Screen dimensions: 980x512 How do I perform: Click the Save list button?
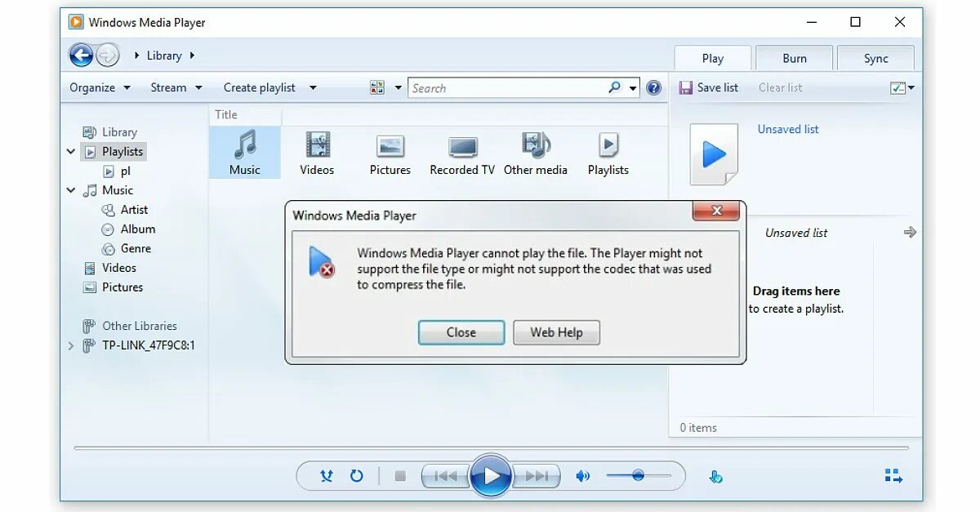click(709, 87)
